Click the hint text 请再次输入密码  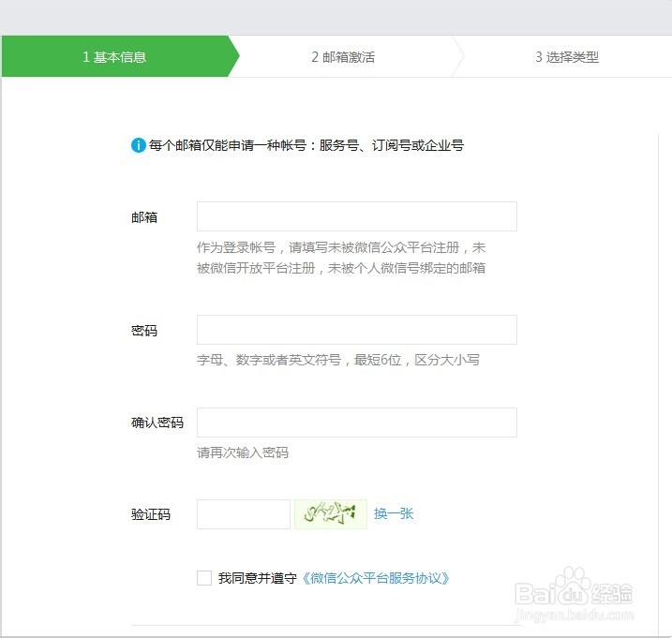point(243,453)
